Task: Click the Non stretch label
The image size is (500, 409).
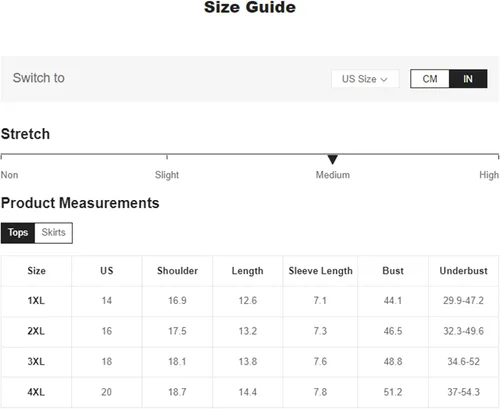Action: pyautogui.click(x=9, y=175)
